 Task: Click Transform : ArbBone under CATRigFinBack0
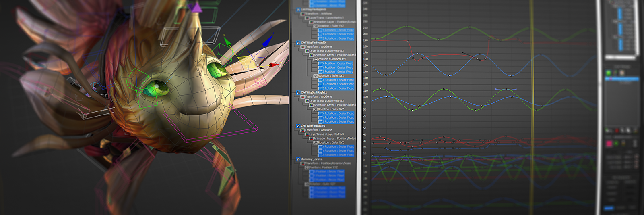(316, 130)
